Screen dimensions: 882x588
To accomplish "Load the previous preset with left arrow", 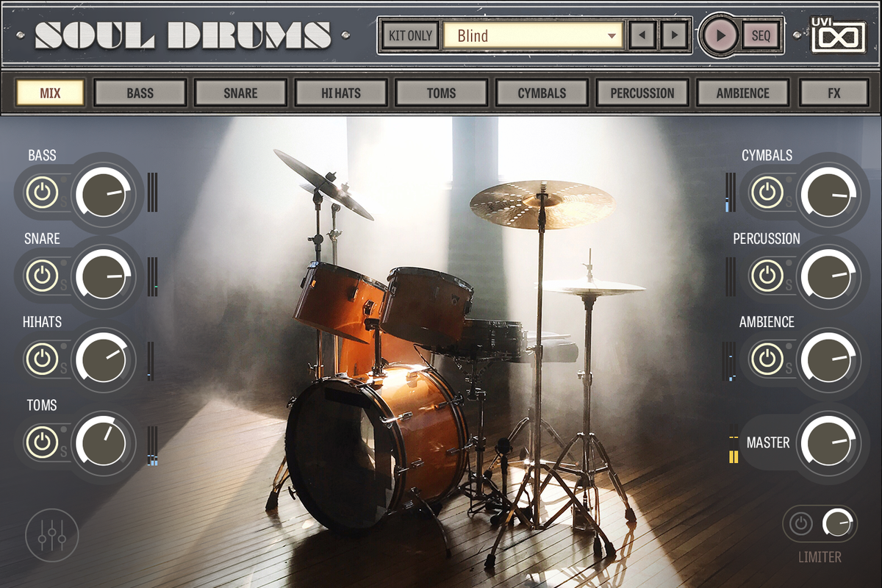I will point(642,35).
